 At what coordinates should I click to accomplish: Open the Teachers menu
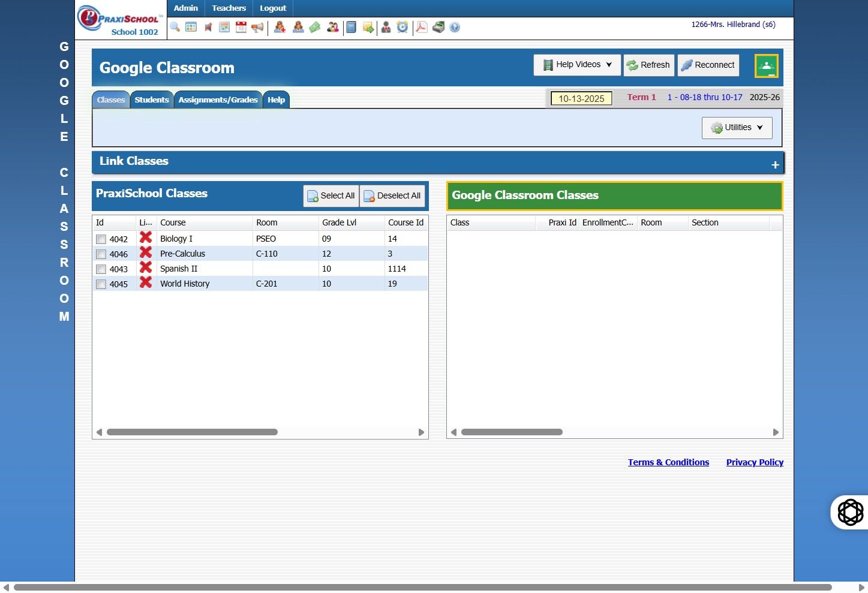click(229, 8)
